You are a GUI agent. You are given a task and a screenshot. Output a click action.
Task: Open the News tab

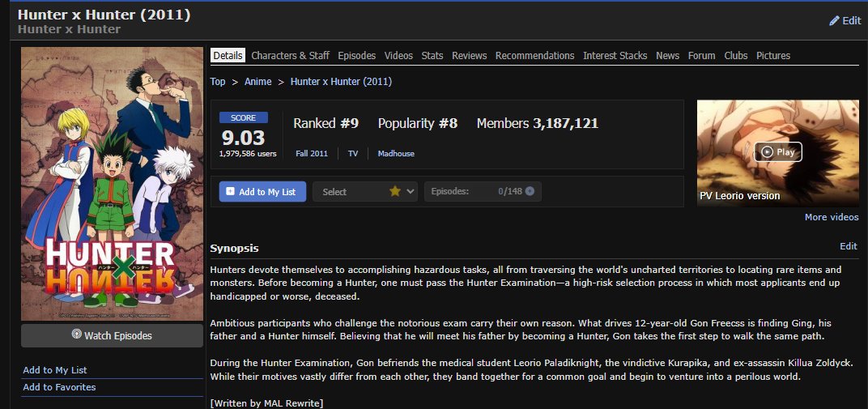tap(668, 55)
